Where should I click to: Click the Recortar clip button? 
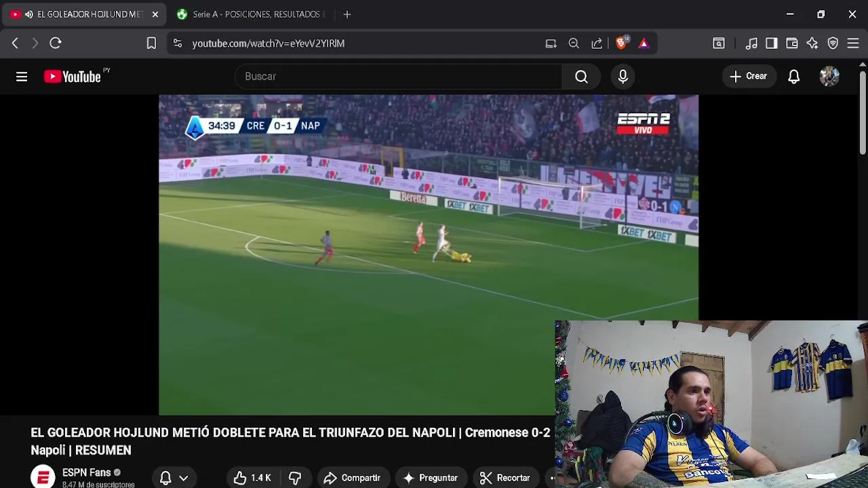505,478
